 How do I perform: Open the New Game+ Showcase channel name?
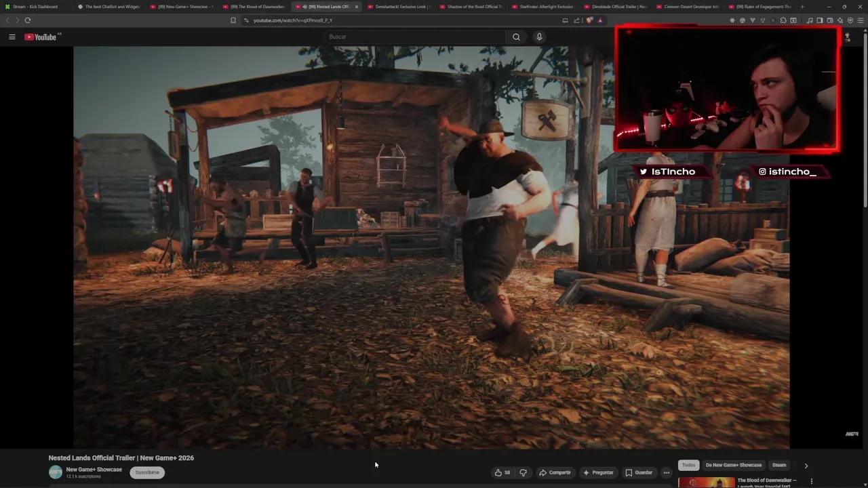point(94,470)
